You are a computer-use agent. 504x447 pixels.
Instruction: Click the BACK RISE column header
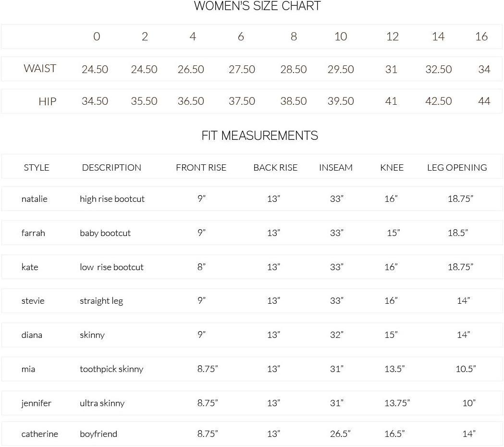click(275, 167)
